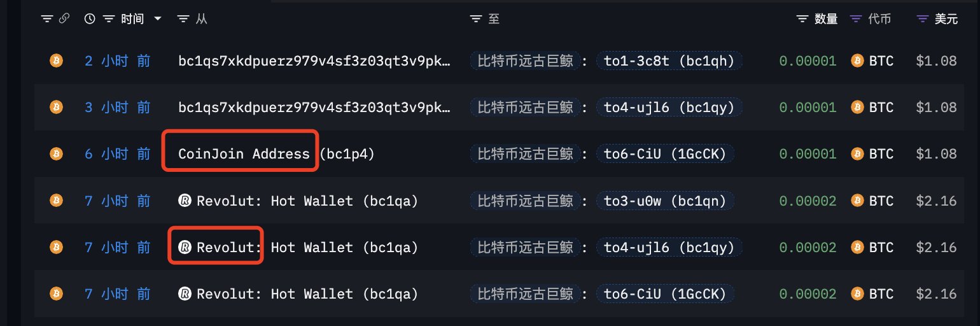Select the to1-3c8t (bc1qh) recipient tag

(x=669, y=61)
